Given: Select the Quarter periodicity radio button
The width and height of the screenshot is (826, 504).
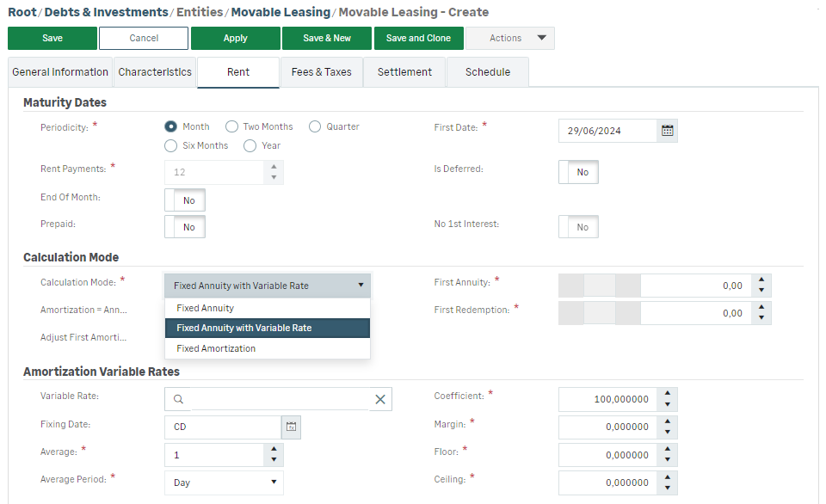Looking at the screenshot, I should point(315,126).
